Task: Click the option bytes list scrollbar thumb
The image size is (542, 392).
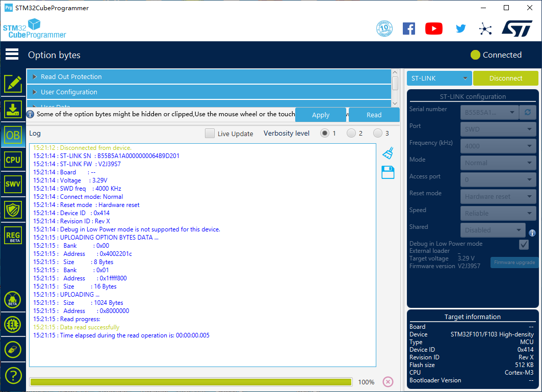Action: pos(395,83)
